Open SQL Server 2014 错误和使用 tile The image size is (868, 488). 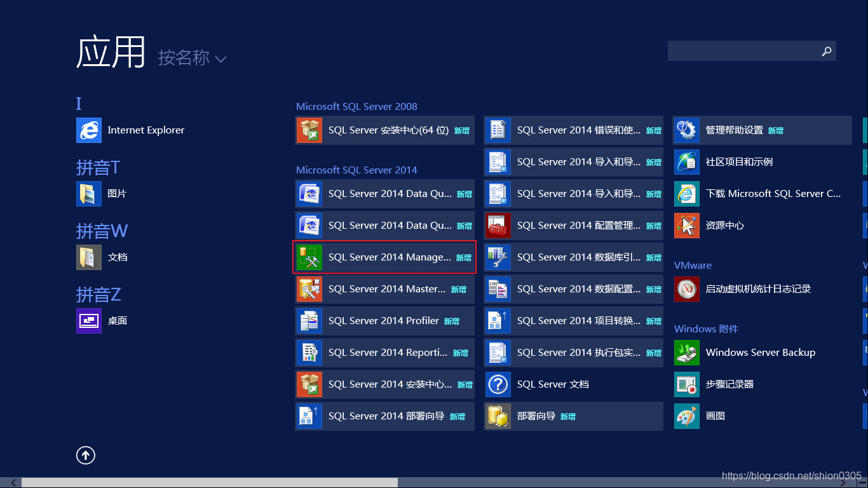tap(574, 130)
